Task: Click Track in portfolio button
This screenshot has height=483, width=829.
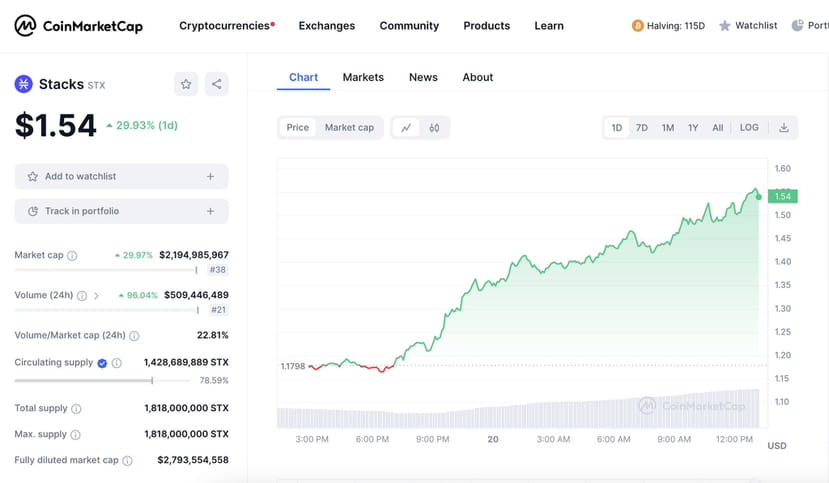Action: coord(121,211)
